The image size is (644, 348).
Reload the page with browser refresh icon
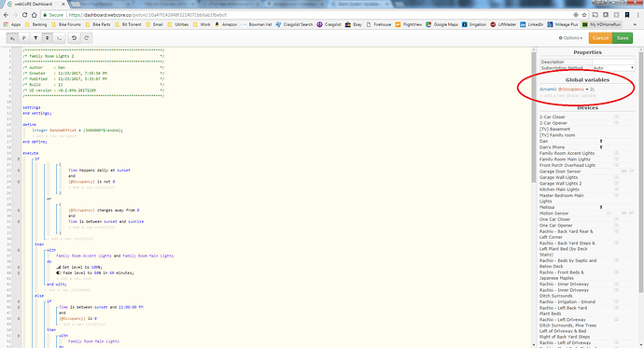[24, 15]
